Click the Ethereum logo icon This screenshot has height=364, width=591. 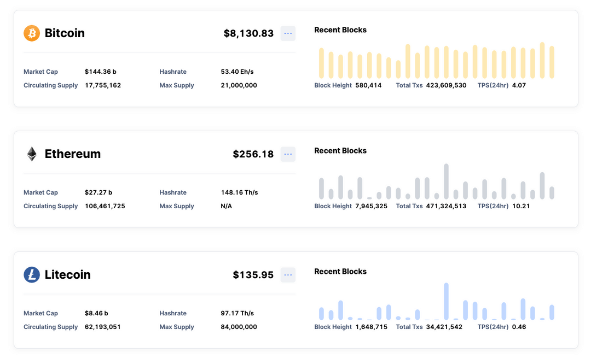[x=31, y=154]
